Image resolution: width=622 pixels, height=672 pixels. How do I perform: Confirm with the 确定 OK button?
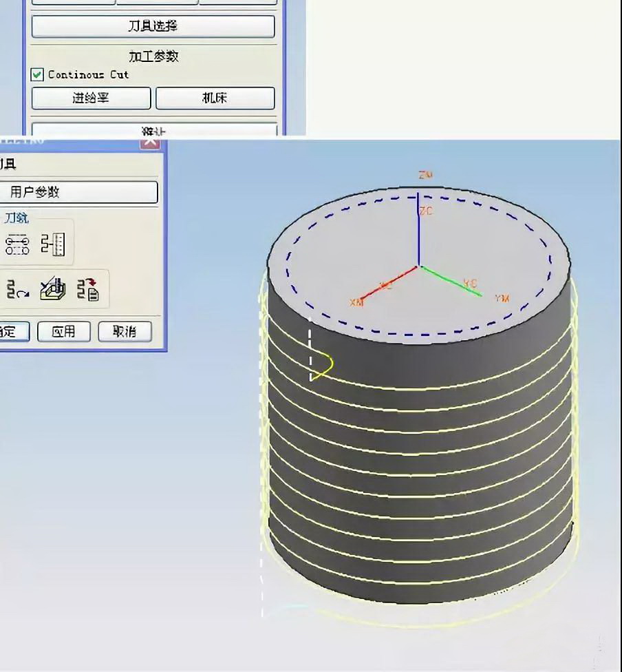click(x=12, y=332)
